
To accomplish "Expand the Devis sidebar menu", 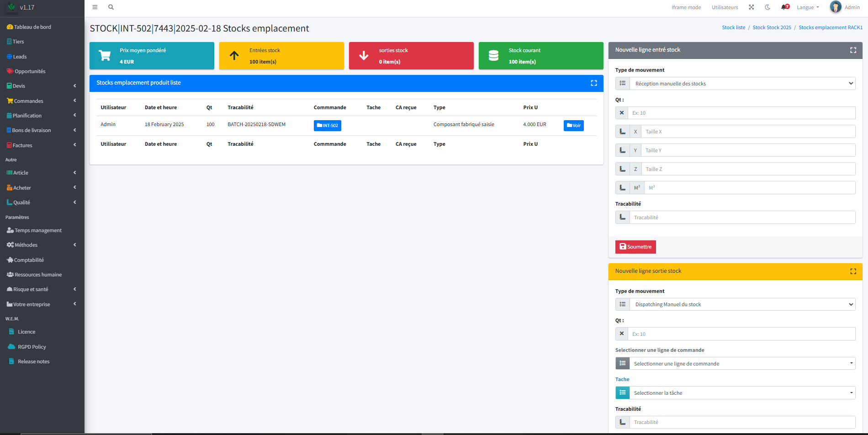I will coord(41,86).
